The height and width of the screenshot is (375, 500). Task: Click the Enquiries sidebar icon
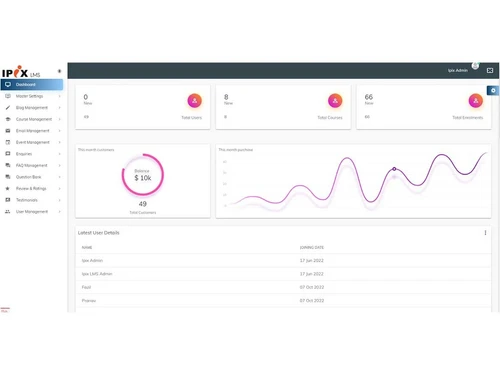8,154
